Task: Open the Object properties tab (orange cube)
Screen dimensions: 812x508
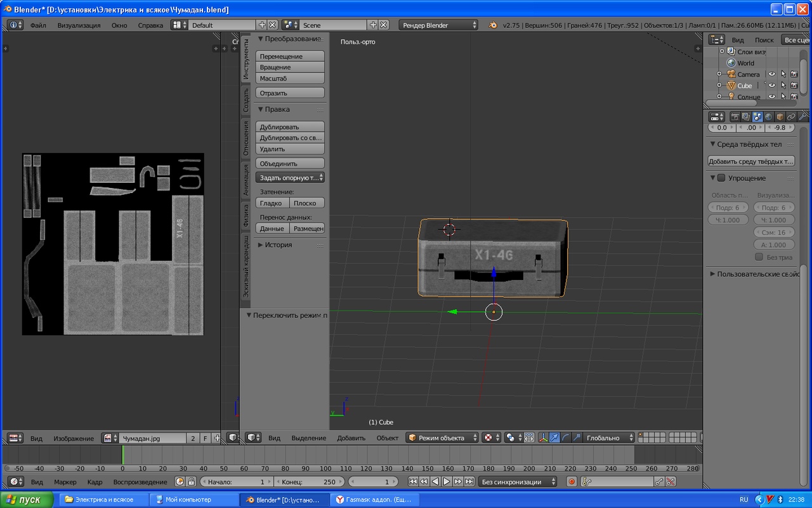Action: (780, 117)
